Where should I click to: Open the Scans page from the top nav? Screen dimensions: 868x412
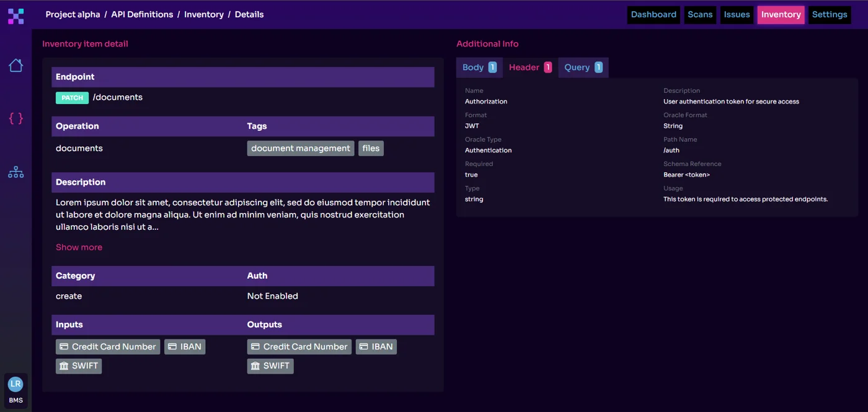point(700,14)
